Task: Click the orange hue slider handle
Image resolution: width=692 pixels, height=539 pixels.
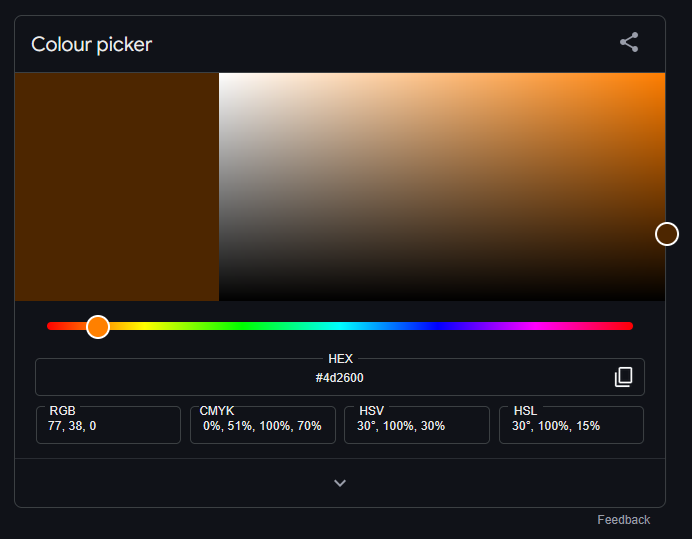Action: click(x=98, y=327)
